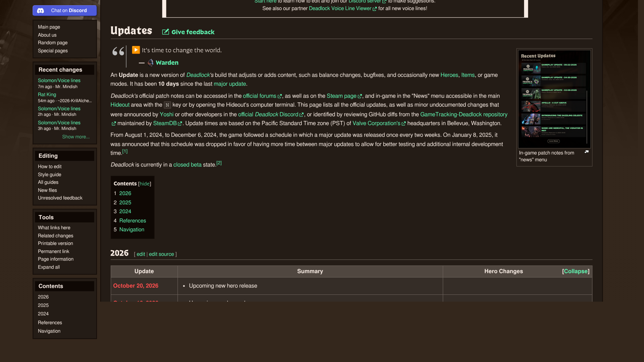Viewport: 644px width, 362px height.
Task: Open a Random page
Action: coord(53,43)
